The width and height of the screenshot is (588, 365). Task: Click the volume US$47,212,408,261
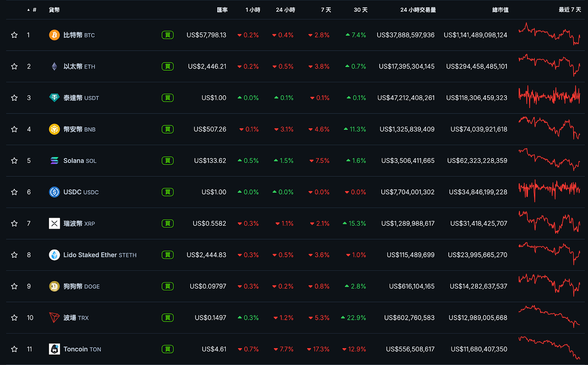click(406, 98)
